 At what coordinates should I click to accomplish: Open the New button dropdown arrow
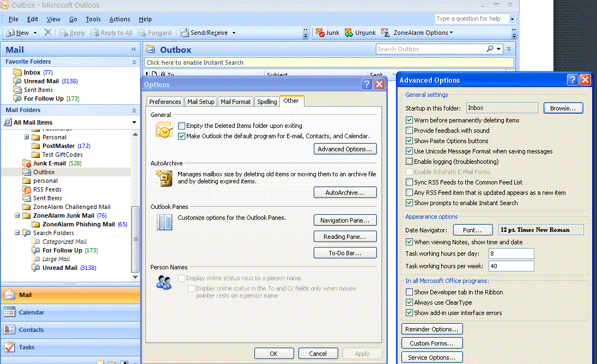35,33
